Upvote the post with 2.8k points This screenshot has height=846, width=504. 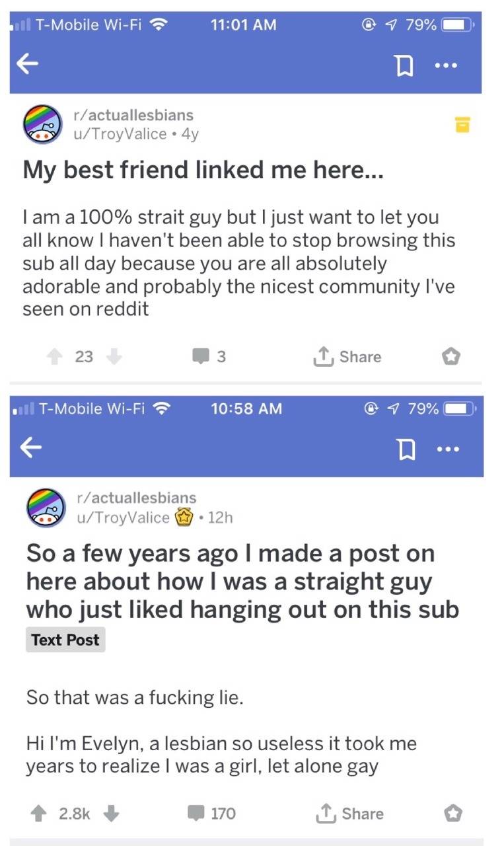tap(38, 814)
